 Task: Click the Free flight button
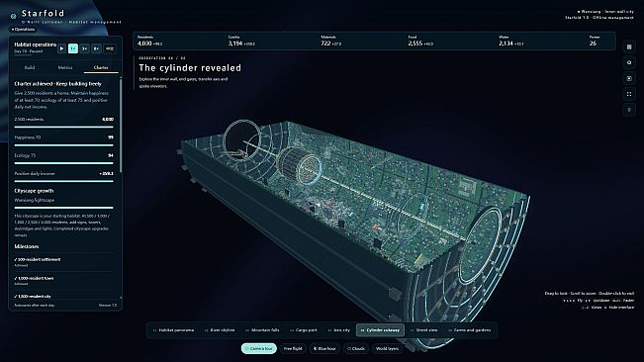pyautogui.click(x=293, y=348)
